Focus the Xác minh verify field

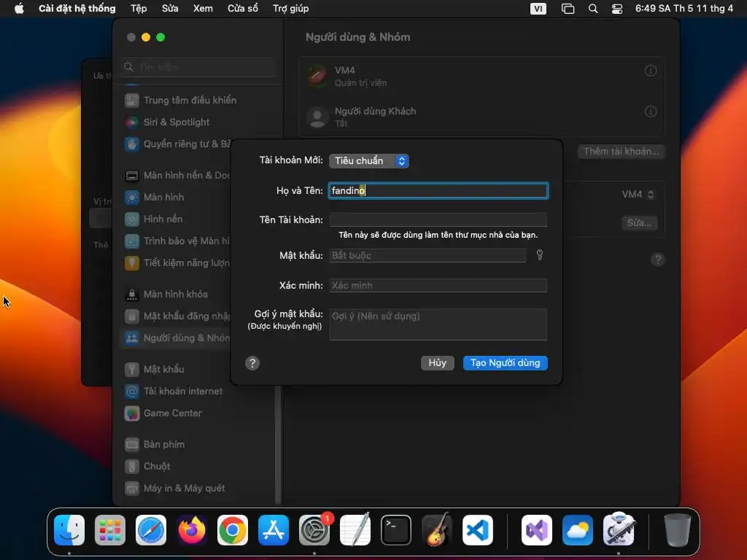point(438,285)
